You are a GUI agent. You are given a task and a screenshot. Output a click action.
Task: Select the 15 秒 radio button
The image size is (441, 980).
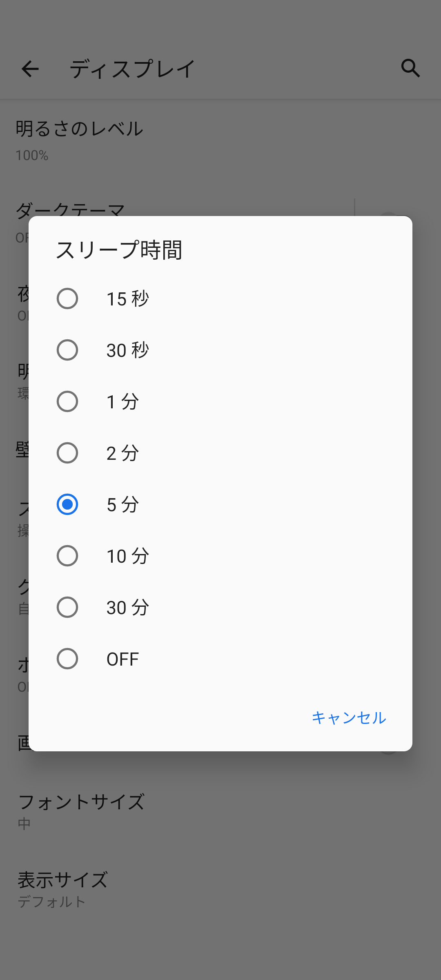click(x=67, y=298)
